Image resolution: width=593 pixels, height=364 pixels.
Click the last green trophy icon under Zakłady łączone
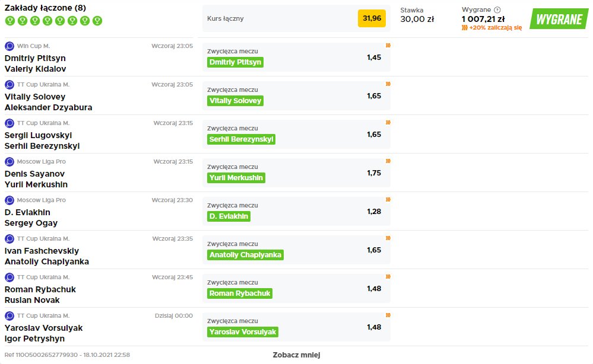(x=97, y=21)
